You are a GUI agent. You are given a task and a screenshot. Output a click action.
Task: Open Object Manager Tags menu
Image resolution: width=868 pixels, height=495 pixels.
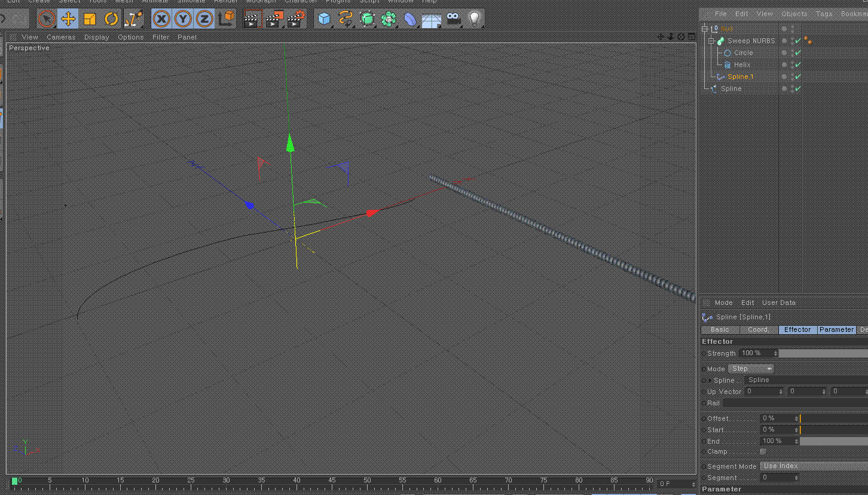(x=824, y=14)
